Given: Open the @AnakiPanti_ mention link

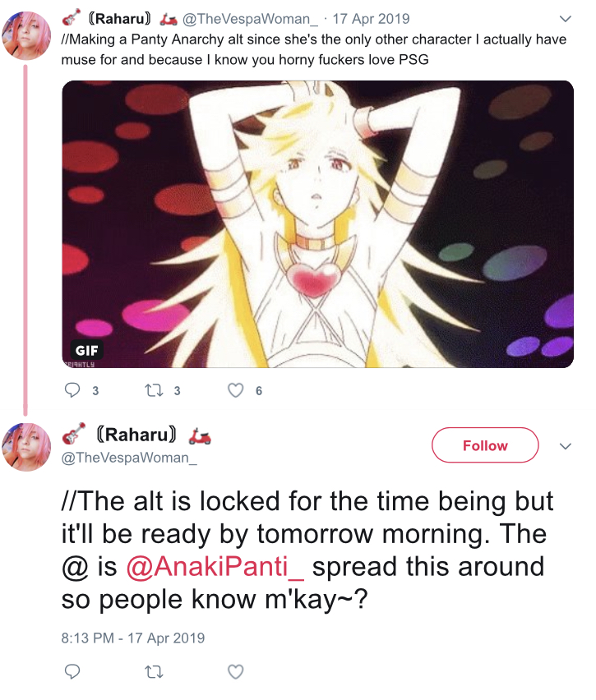Looking at the screenshot, I should (215, 567).
